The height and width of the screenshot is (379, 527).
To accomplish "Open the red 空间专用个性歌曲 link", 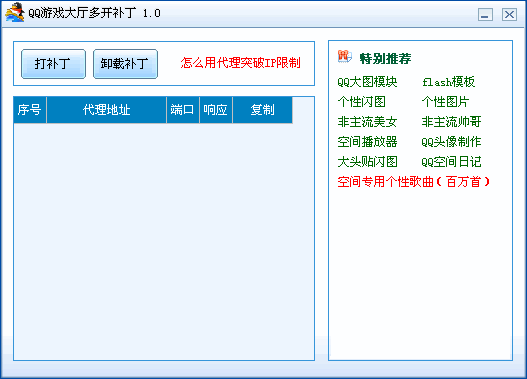I will tap(413, 182).
